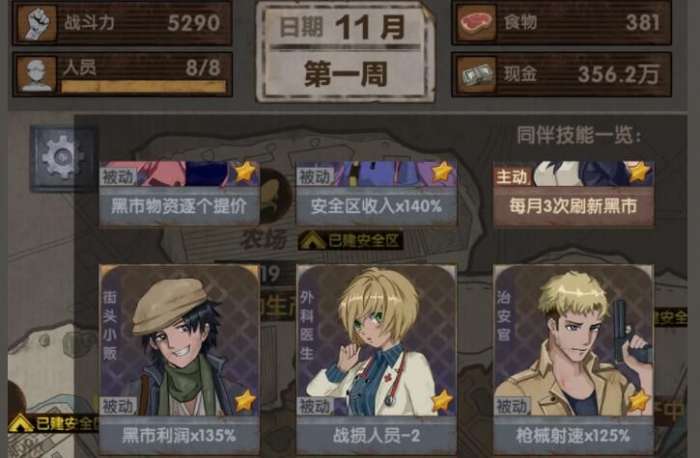The image size is (700, 458).
Task: Click the 枪械射速x125% skill label
Action: pyautogui.click(x=573, y=435)
